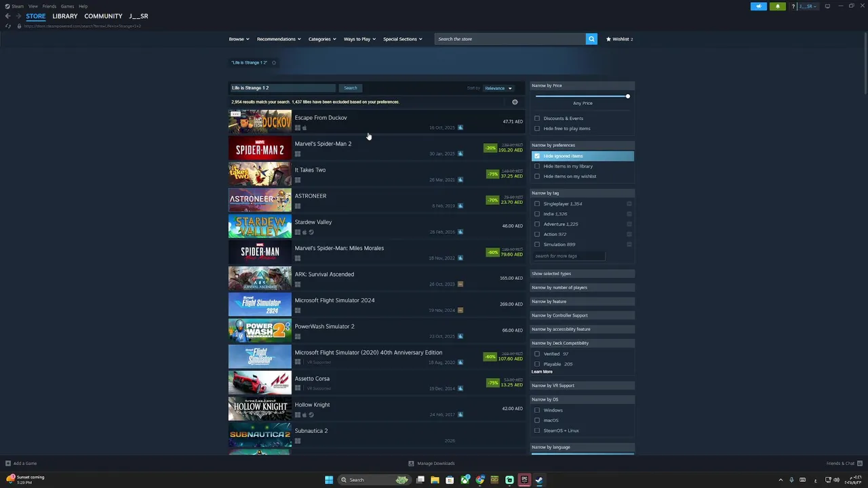Open the Friends menu
The image size is (868, 488).
(x=50, y=6)
